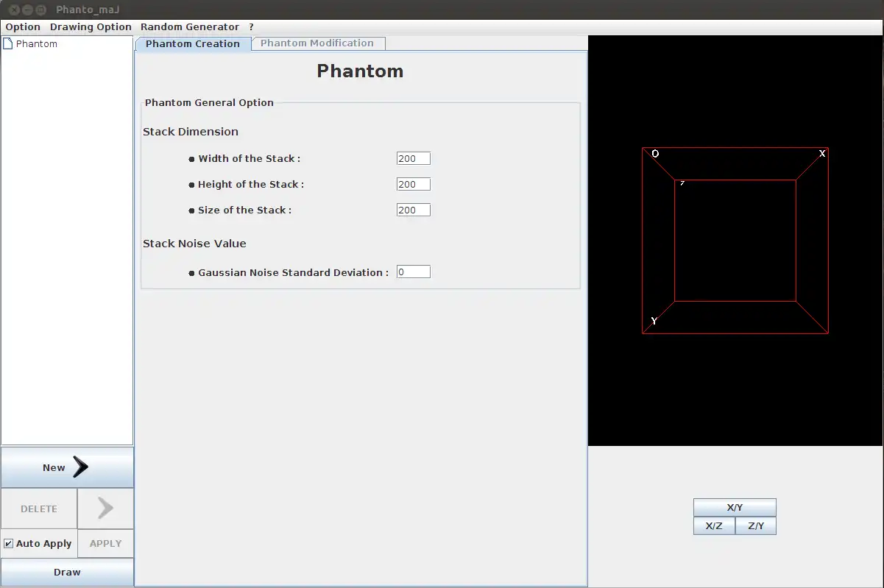Click the Phantom title heading

[x=360, y=71]
